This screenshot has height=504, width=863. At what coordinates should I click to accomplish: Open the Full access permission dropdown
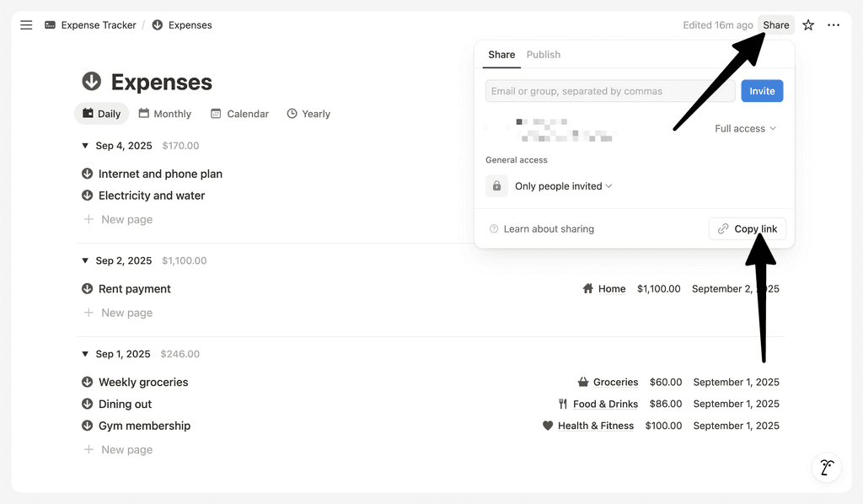pos(744,128)
